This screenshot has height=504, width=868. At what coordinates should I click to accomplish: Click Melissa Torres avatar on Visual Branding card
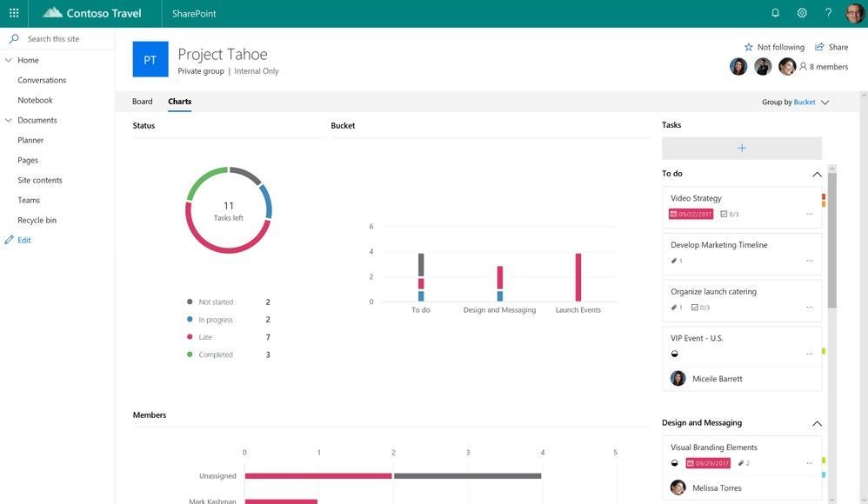[x=678, y=487]
